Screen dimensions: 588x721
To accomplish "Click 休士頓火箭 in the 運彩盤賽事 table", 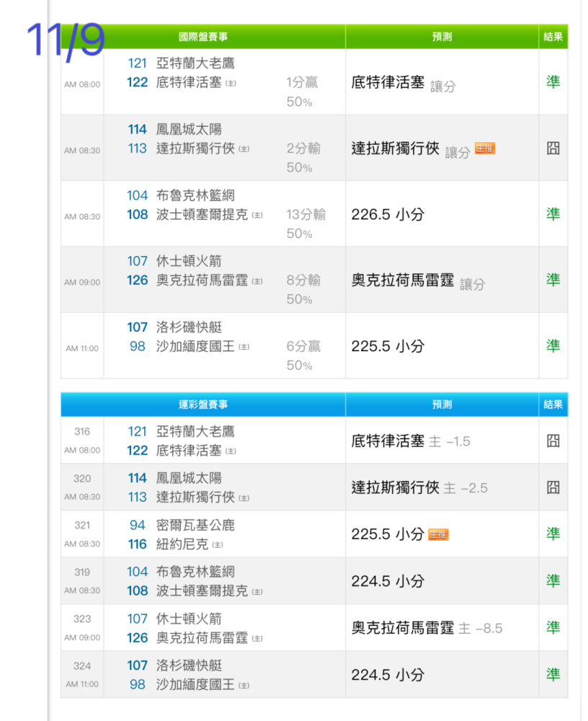I will pyautogui.click(x=189, y=619).
